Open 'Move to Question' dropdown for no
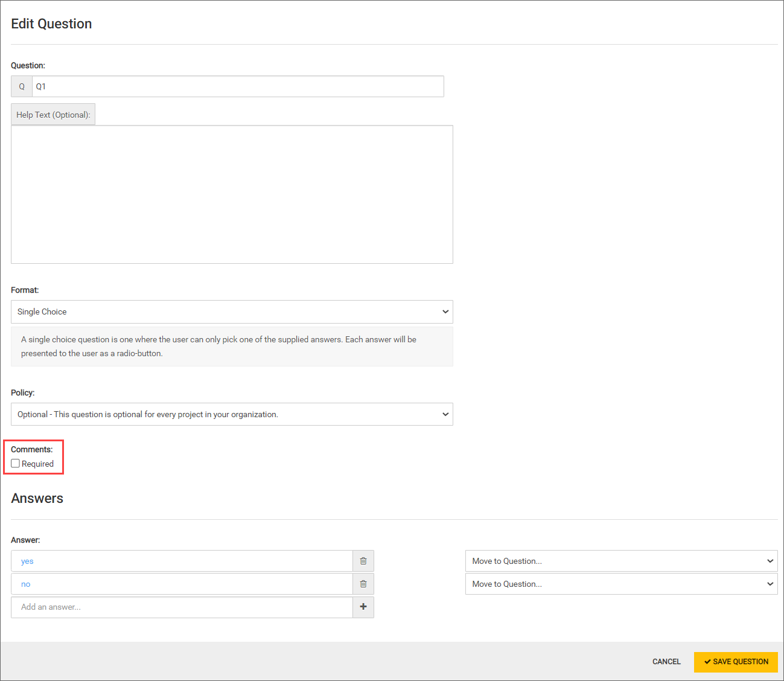This screenshot has height=681, width=784. tap(621, 584)
